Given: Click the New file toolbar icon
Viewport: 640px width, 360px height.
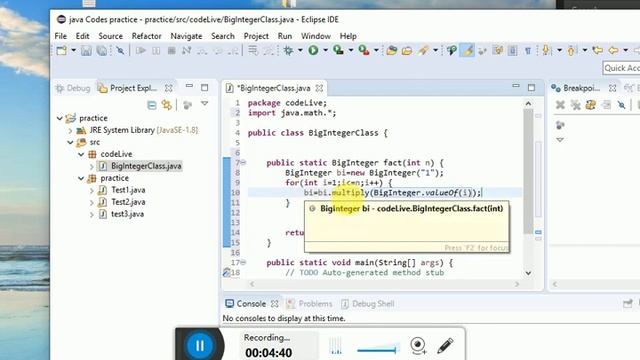Looking at the screenshot, I should click(62, 51).
